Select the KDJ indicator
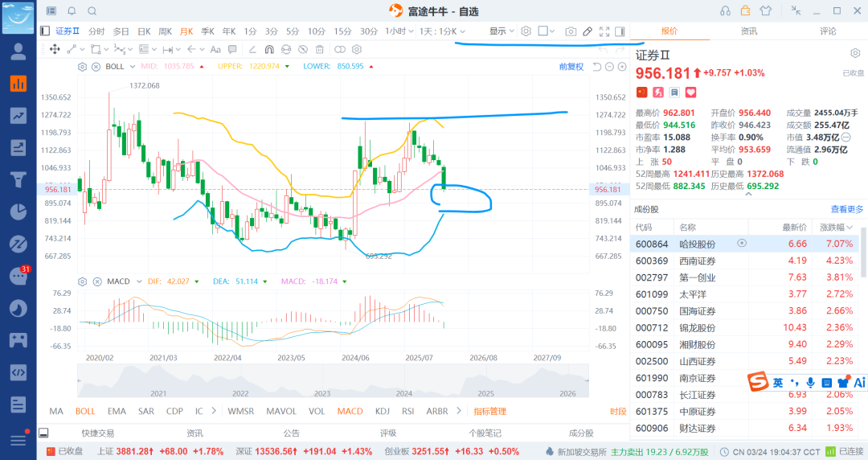Image resolution: width=868 pixels, height=460 pixels. (x=382, y=411)
